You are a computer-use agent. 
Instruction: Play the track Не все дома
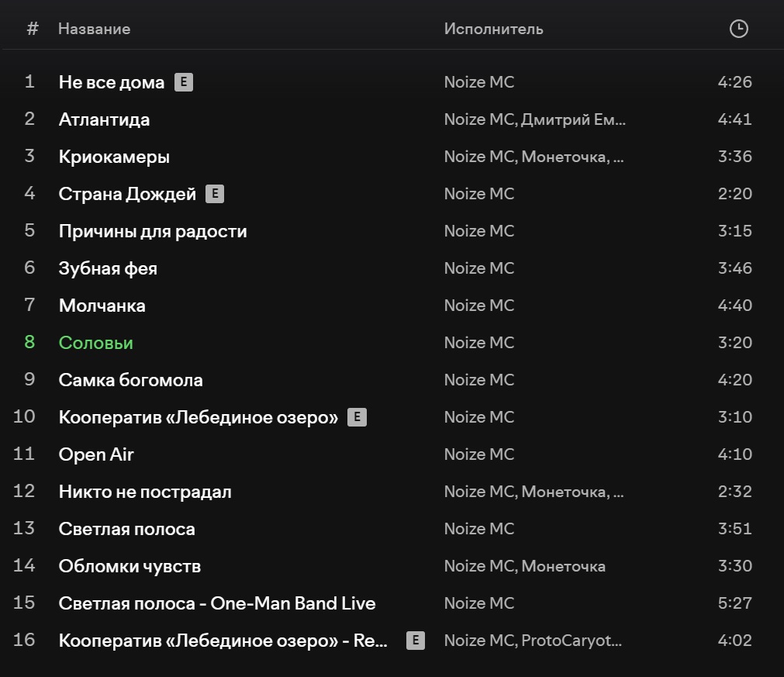click(x=112, y=82)
